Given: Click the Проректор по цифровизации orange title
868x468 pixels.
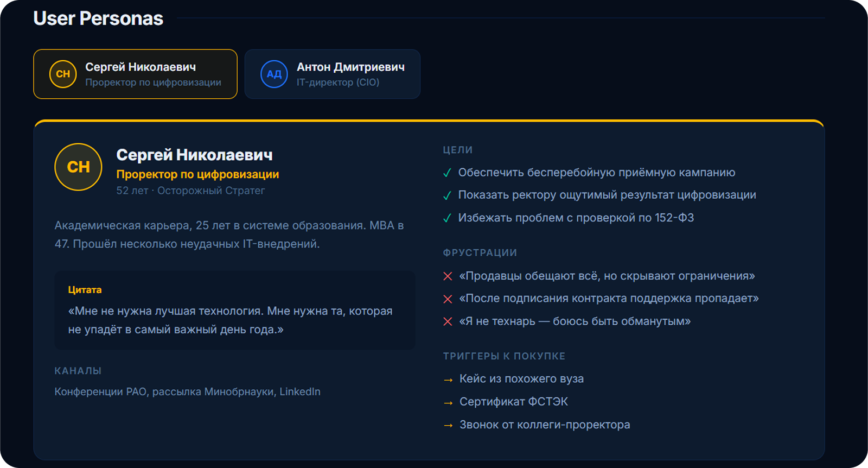Looking at the screenshot, I should [x=197, y=174].
